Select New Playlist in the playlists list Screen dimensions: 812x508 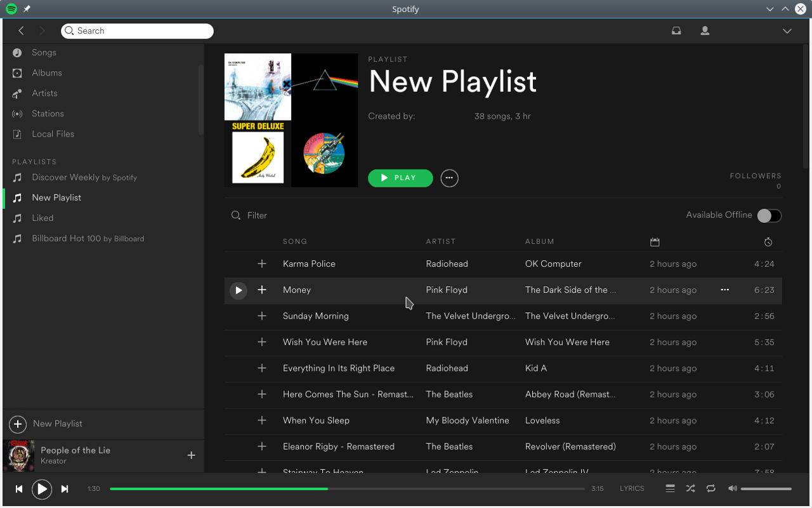(56, 197)
